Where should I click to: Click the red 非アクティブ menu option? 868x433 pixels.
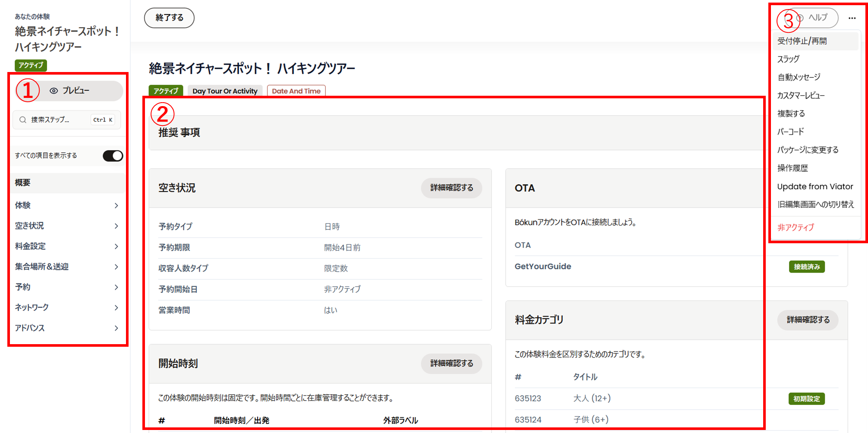(795, 227)
